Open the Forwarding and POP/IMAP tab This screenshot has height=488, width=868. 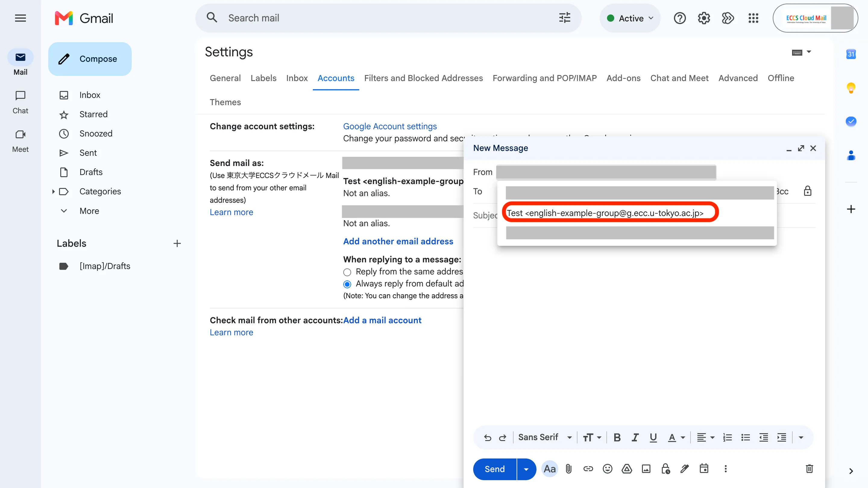pyautogui.click(x=545, y=78)
